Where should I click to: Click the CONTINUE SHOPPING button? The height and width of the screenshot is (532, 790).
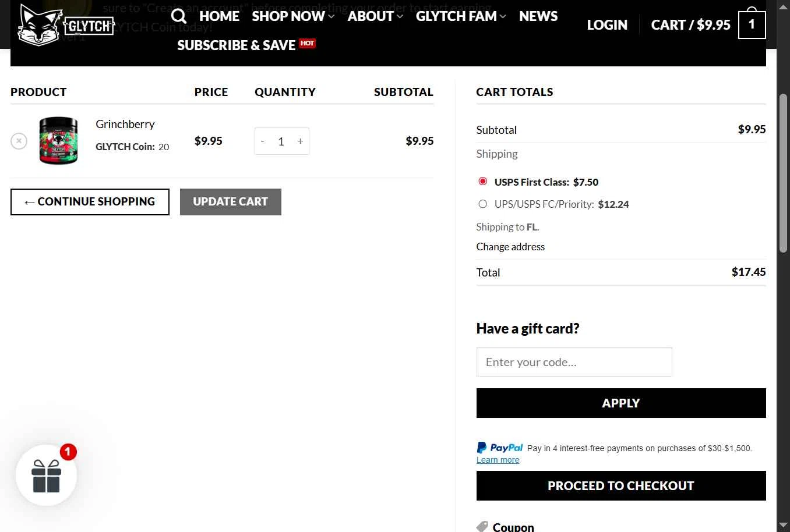tap(90, 201)
